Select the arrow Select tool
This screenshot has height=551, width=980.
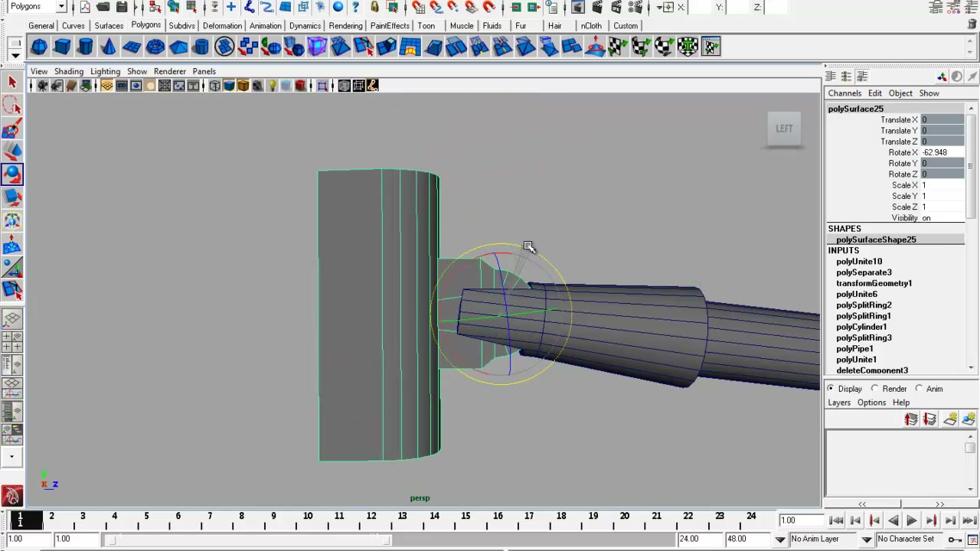coord(11,82)
